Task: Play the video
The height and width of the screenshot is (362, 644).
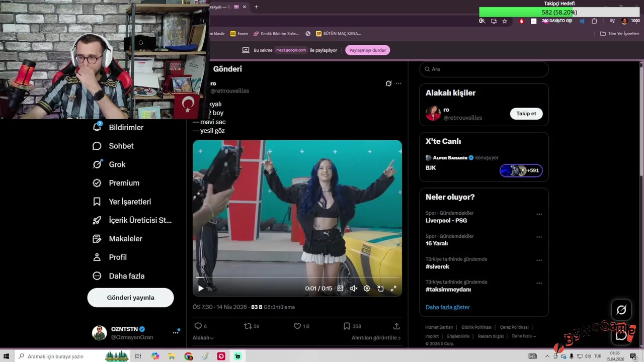Action: (x=201, y=289)
